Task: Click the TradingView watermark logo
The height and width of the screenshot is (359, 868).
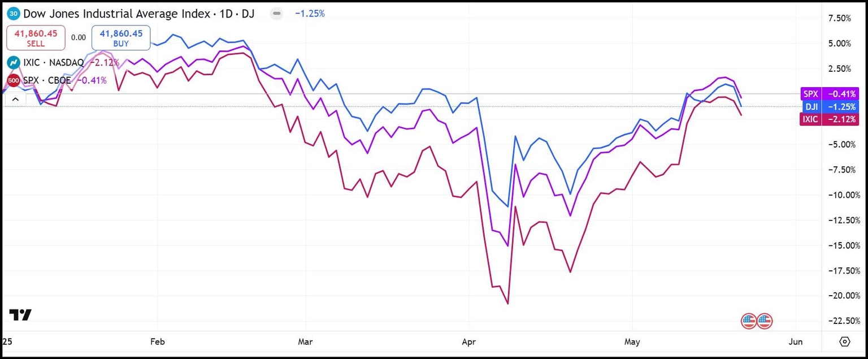Action: (21, 316)
